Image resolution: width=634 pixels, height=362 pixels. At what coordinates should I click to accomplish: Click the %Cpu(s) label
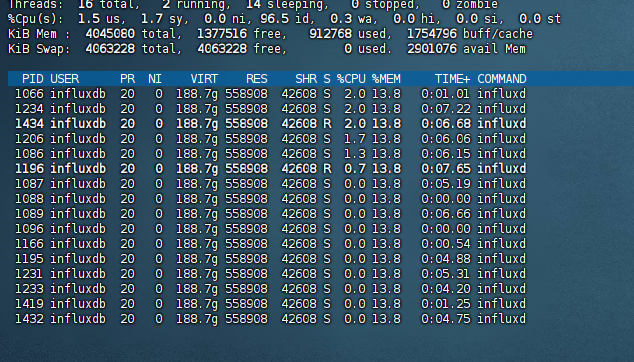pos(36,19)
